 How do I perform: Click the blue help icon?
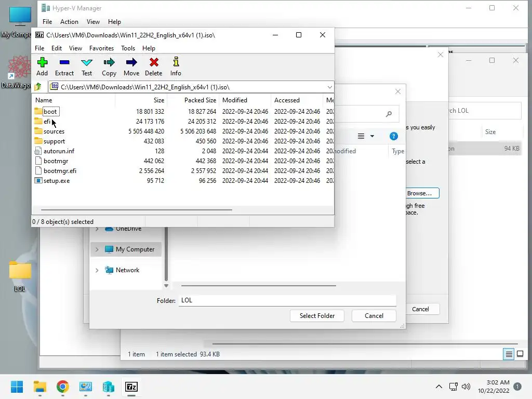click(394, 136)
